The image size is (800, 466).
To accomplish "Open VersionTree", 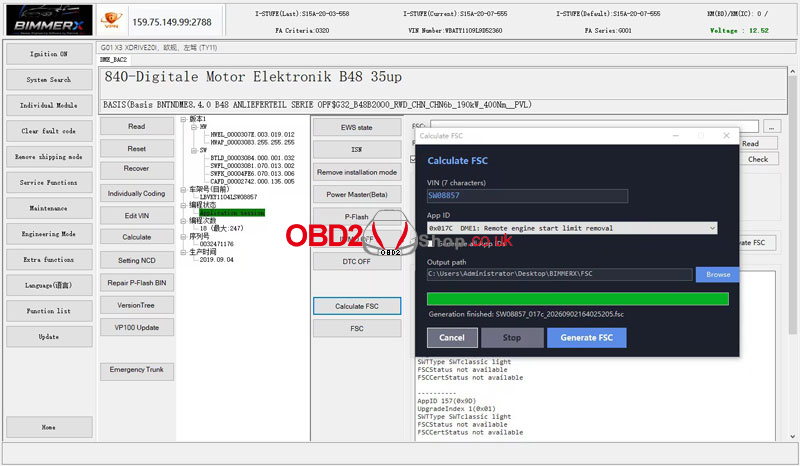I will click(137, 305).
